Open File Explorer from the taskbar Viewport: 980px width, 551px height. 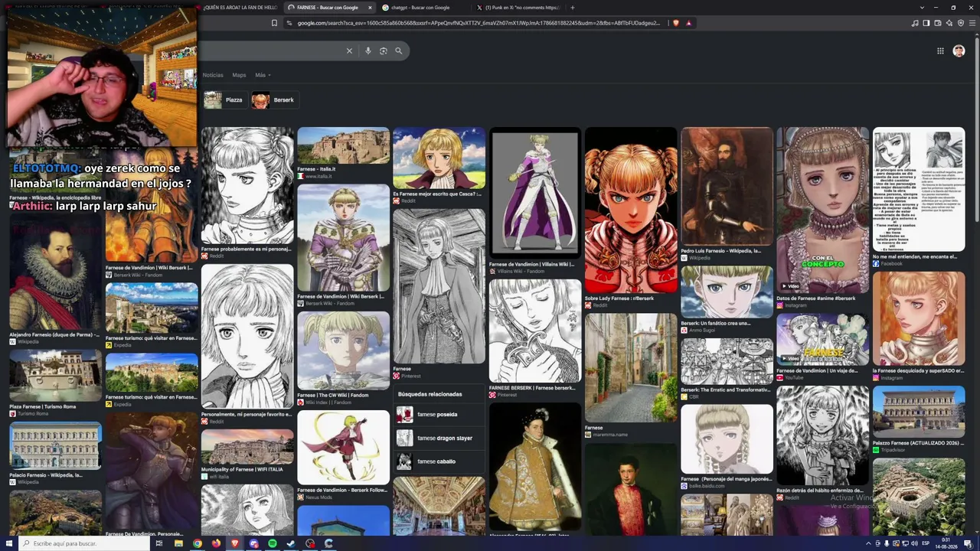click(178, 543)
